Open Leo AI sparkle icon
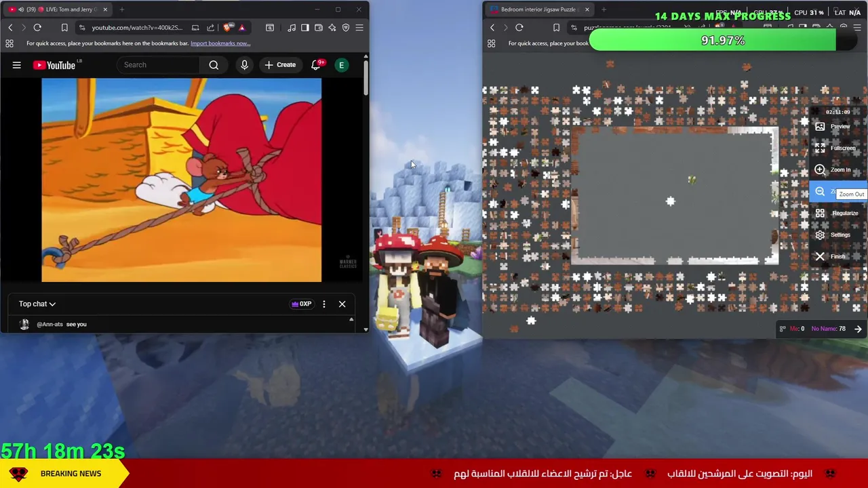 (x=332, y=28)
